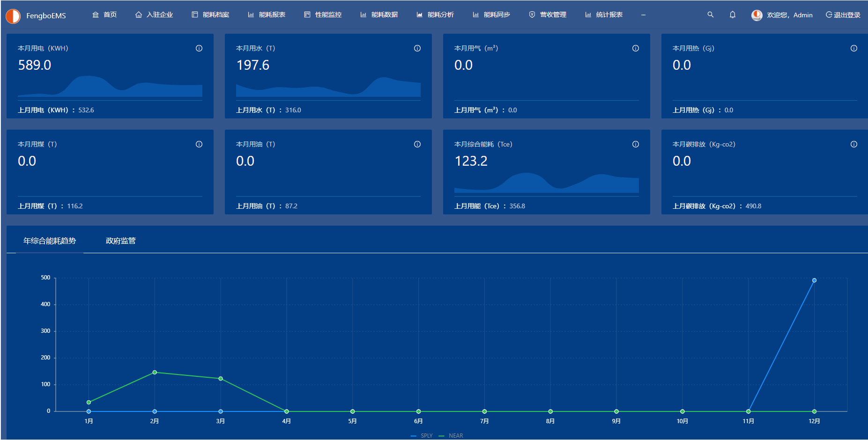This screenshot has height=440, width=868.
Task: Click the 退出登录 logout link
Action: pyautogui.click(x=843, y=15)
